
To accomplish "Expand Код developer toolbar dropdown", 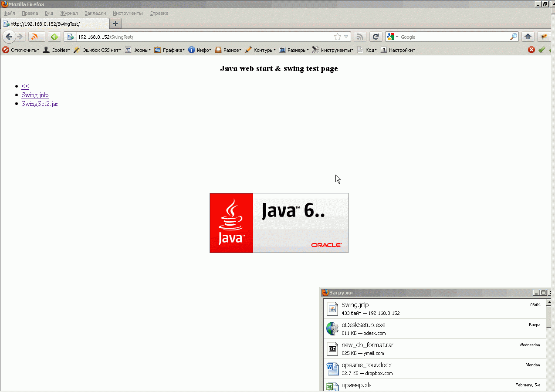I will pos(367,50).
